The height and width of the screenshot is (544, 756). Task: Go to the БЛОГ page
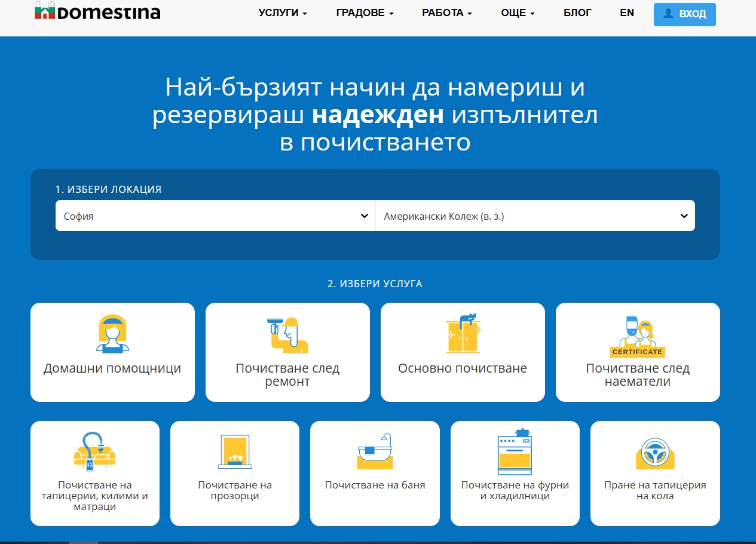click(x=577, y=13)
